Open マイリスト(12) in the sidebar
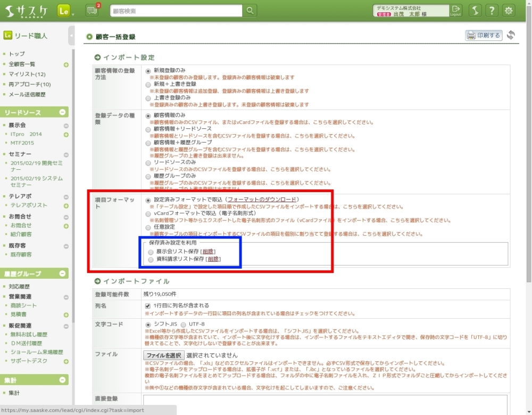532x415 pixels. pyautogui.click(x=27, y=74)
